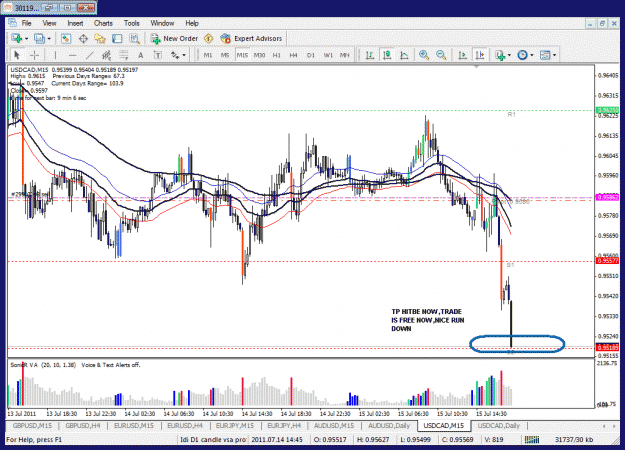
Task: Zoom out of the chart
Action: tap(441, 55)
